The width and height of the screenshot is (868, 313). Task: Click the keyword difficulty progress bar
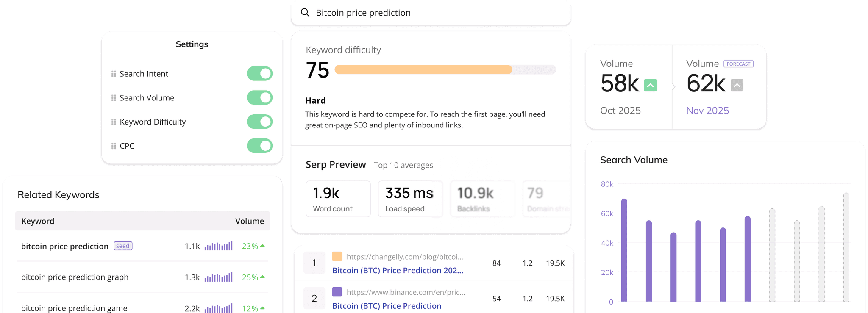click(445, 70)
